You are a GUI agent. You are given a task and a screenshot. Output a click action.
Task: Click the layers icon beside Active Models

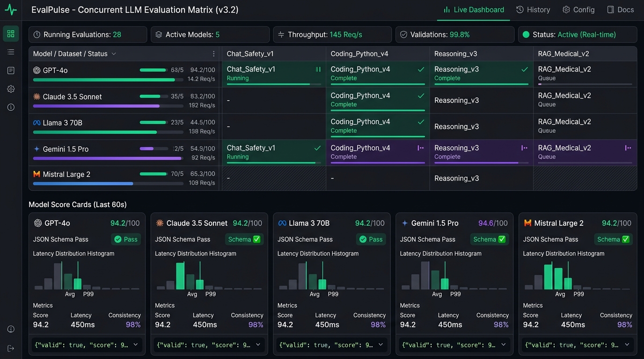pos(159,35)
